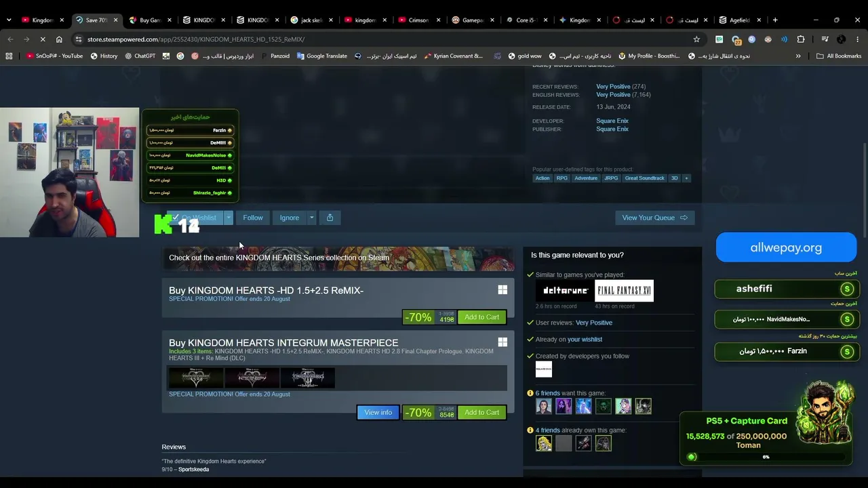
Task: Open the ChatGPT bookmark
Action: tap(140, 56)
